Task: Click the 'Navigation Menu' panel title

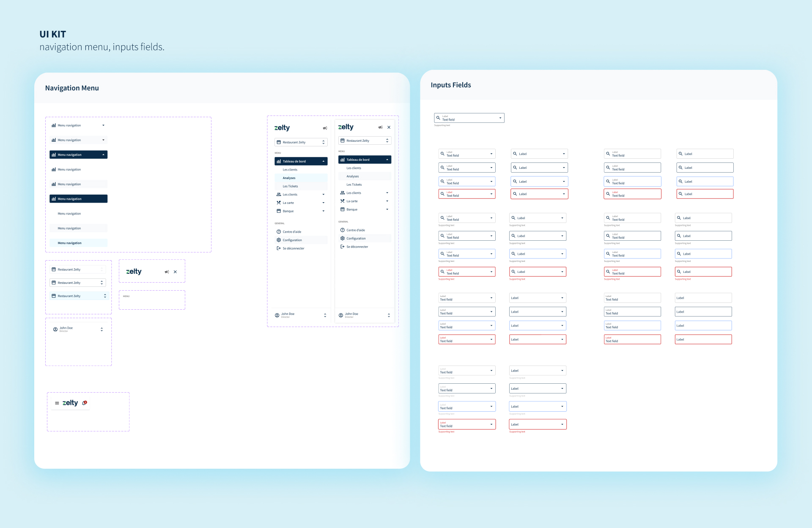Action: (x=72, y=88)
